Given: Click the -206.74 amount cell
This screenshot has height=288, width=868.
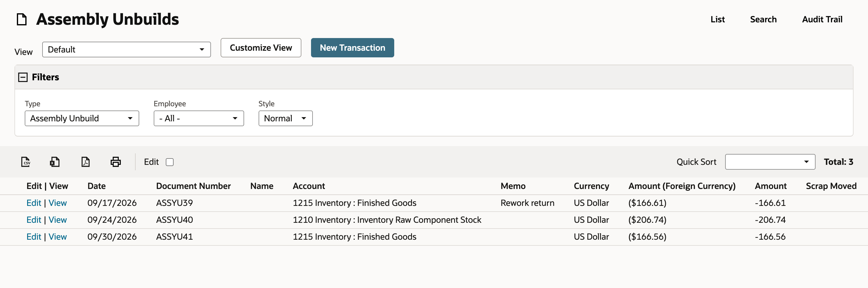Looking at the screenshot, I should click(770, 220).
